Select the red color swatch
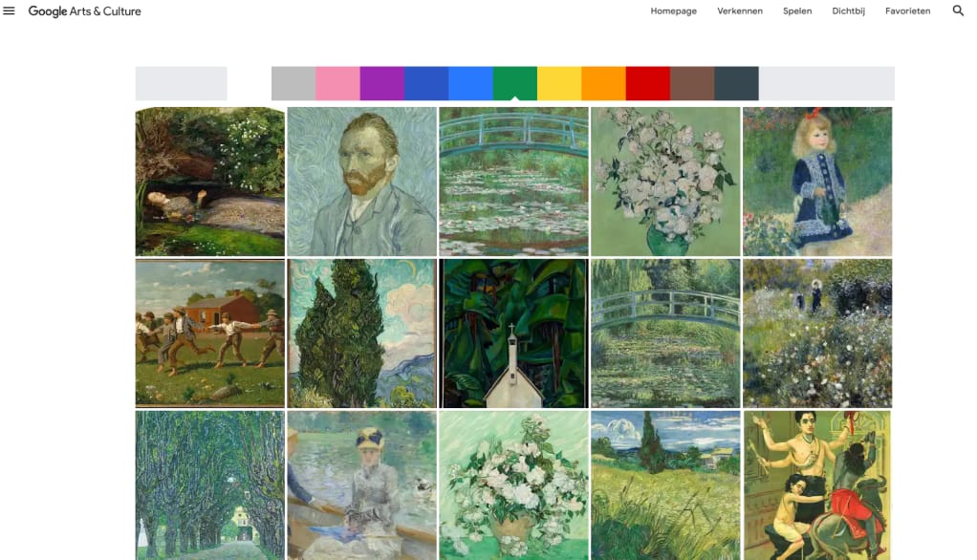 pyautogui.click(x=647, y=83)
